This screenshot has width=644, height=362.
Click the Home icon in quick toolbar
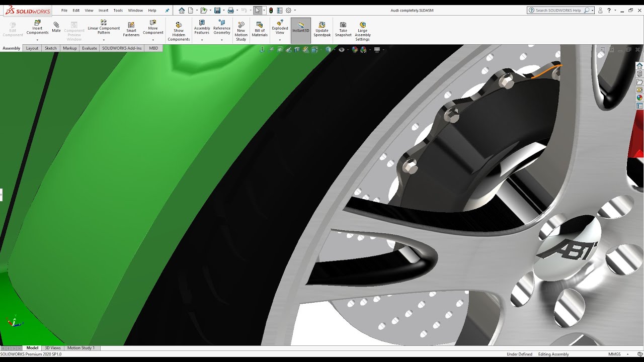(182, 10)
